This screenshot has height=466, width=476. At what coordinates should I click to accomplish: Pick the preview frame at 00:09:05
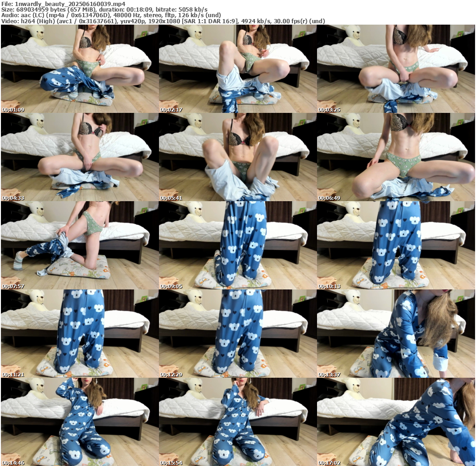point(238,245)
